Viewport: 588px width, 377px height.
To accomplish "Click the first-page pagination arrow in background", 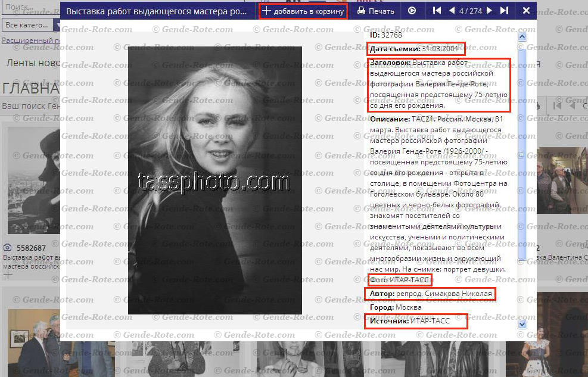I will point(558,105).
